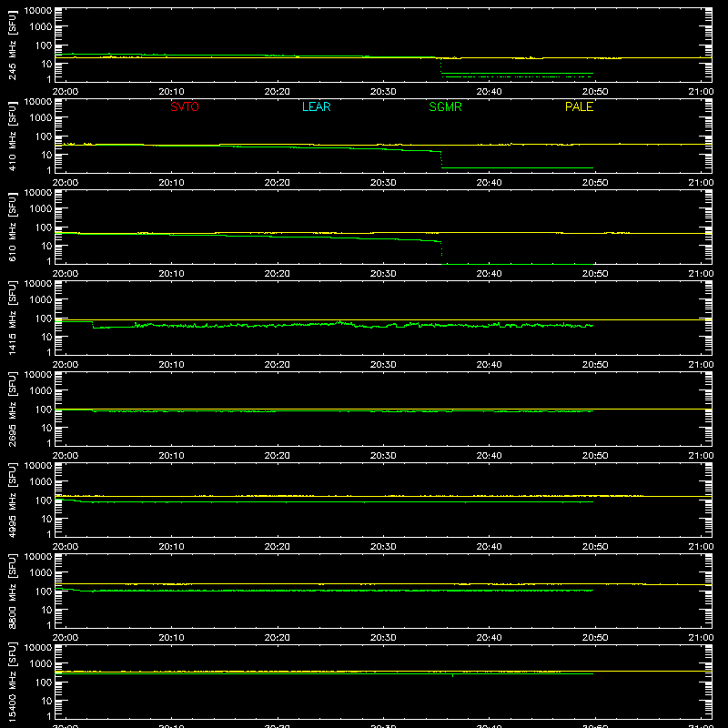Image resolution: width=728 pixels, height=728 pixels.
Task: Click the '410 MHz [SFU]' axis title
Action: tap(12, 136)
